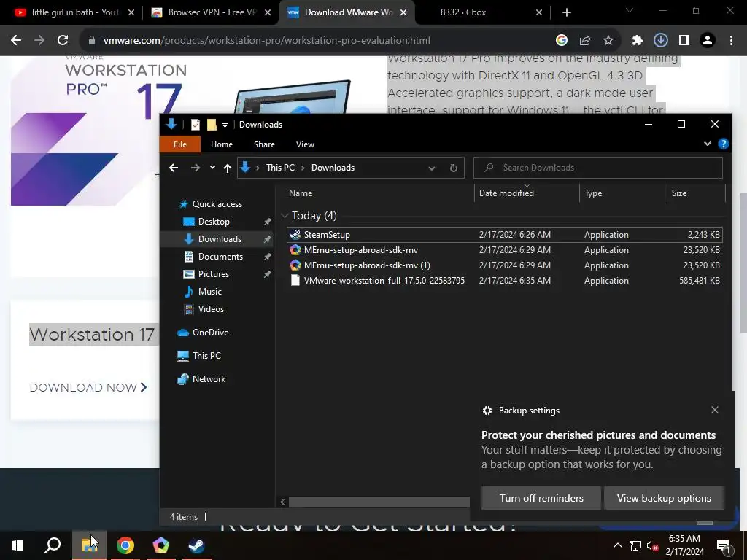Open Chrome extensions puzzle icon
Viewport: 747px width, 560px height.
click(x=637, y=41)
